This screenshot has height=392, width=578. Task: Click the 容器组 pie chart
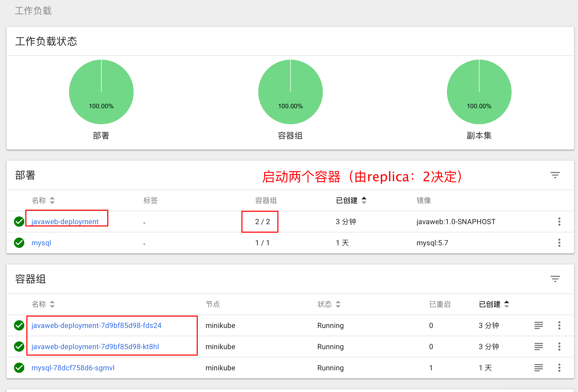pos(291,92)
